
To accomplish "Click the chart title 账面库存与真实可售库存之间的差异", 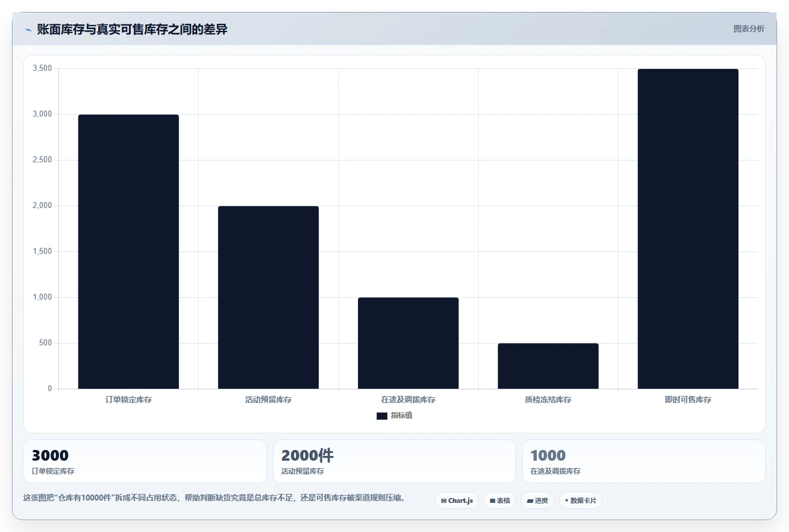I will point(132,29).
